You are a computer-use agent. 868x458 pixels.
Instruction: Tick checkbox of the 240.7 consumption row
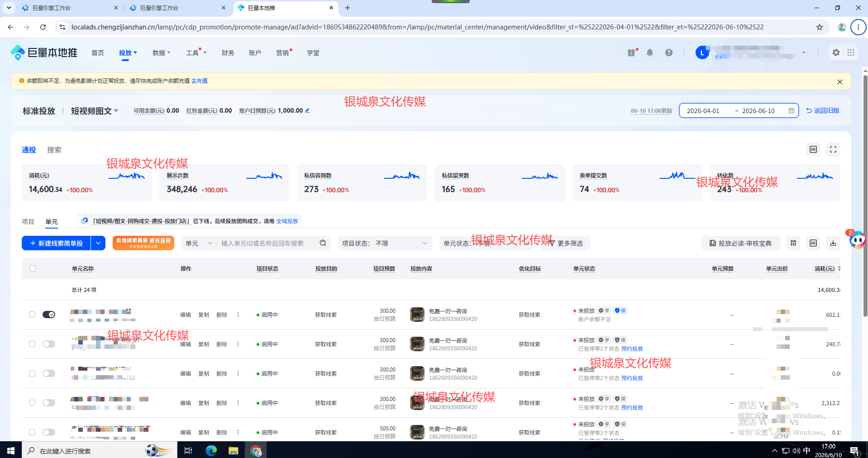(x=32, y=344)
